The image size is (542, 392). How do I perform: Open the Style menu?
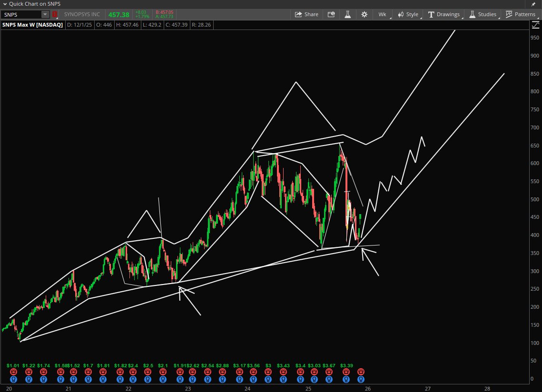(x=408, y=15)
